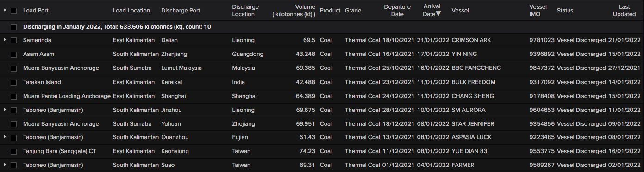
Task: Sort by Volume (kilotonnes) column header
Action: [x=294, y=11]
